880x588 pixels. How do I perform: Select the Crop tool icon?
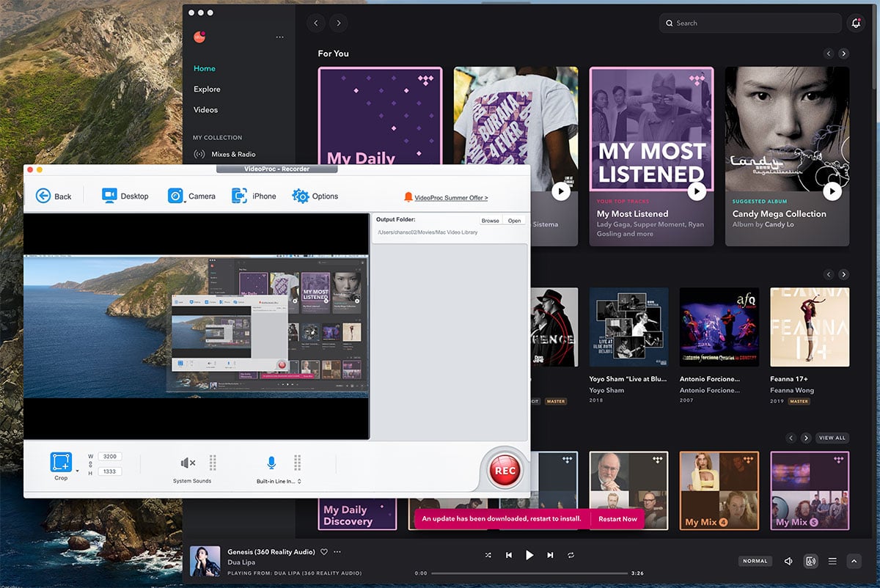(x=61, y=462)
